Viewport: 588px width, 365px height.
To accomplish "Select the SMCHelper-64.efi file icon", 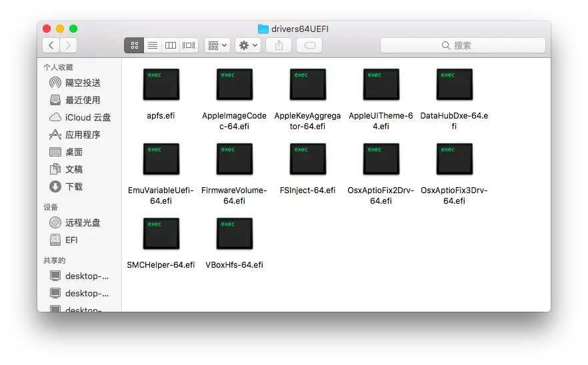I will (161, 234).
